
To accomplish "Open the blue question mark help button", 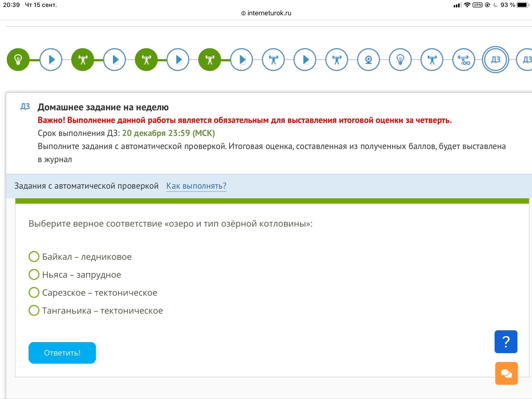I will (x=506, y=342).
